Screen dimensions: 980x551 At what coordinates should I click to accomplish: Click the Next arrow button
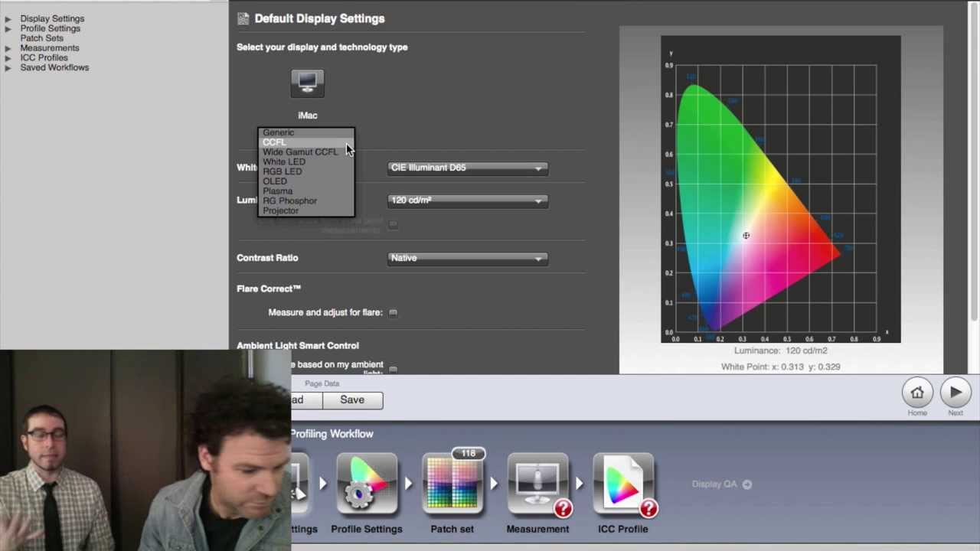click(x=955, y=393)
